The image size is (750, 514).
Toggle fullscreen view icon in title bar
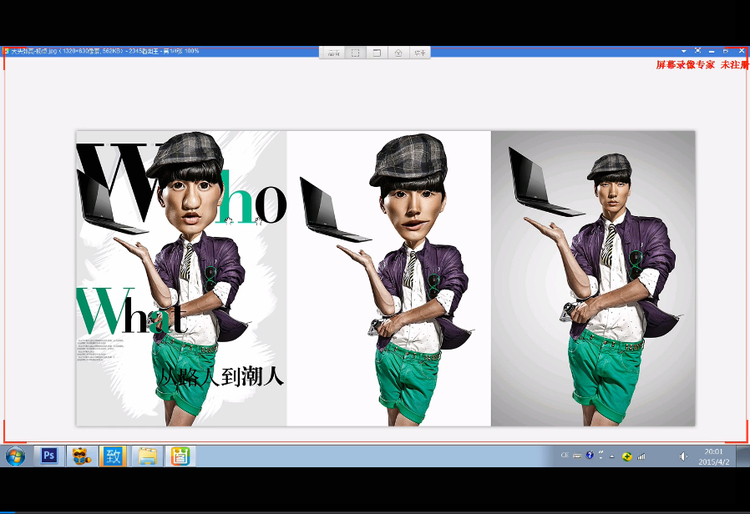point(698,50)
